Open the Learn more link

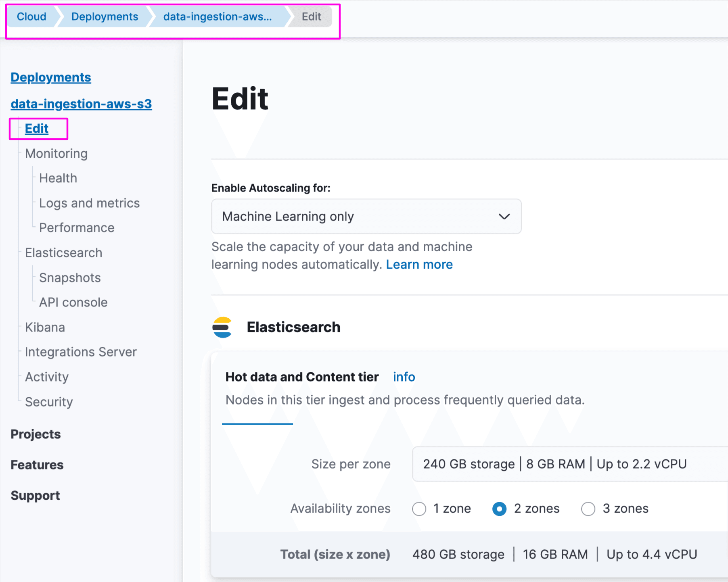point(419,264)
